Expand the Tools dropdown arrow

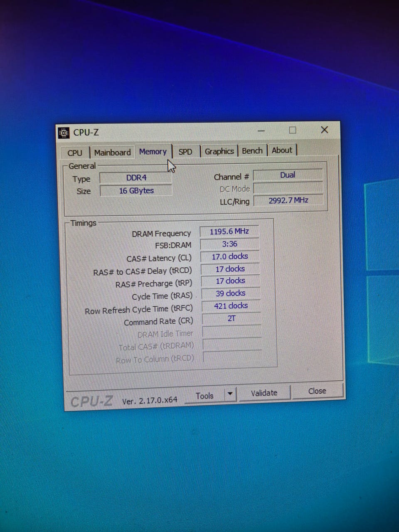pyautogui.click(x=230, y=394)
